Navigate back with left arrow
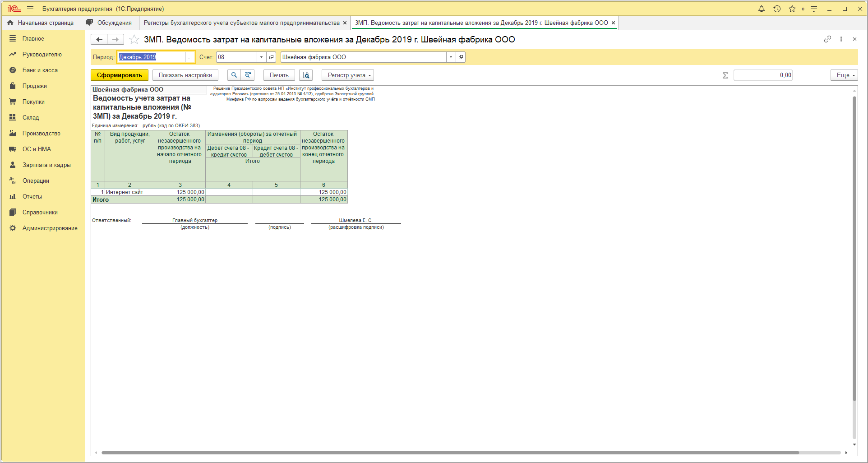The height and width of the screenshot is (463, 868). pyautogui.click(x=99, y=40)
